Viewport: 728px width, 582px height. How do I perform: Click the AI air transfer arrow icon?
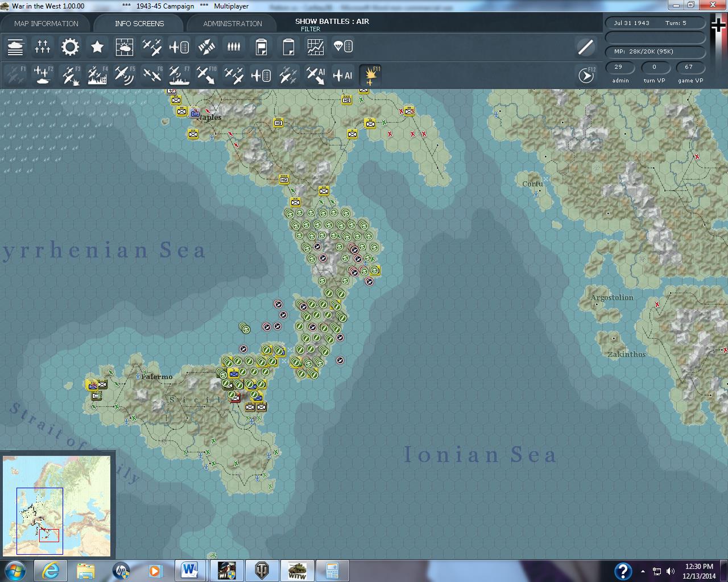[316, 75]
